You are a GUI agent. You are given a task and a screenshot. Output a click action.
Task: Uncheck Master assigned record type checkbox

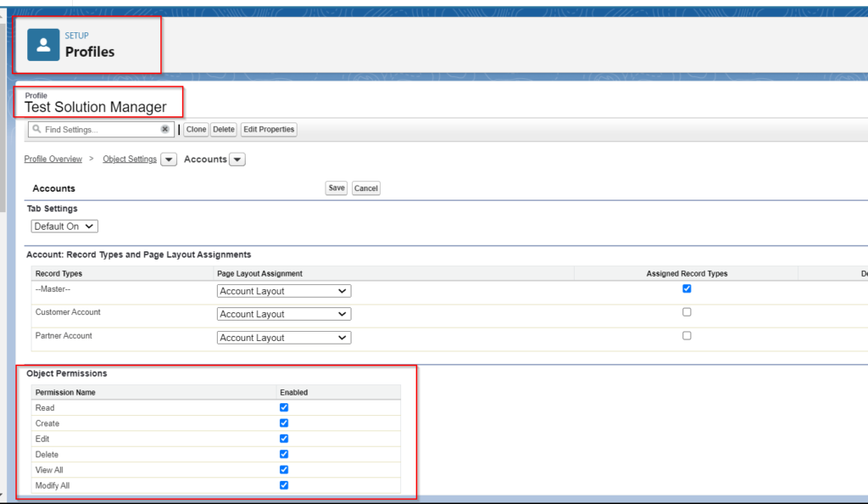687,288
